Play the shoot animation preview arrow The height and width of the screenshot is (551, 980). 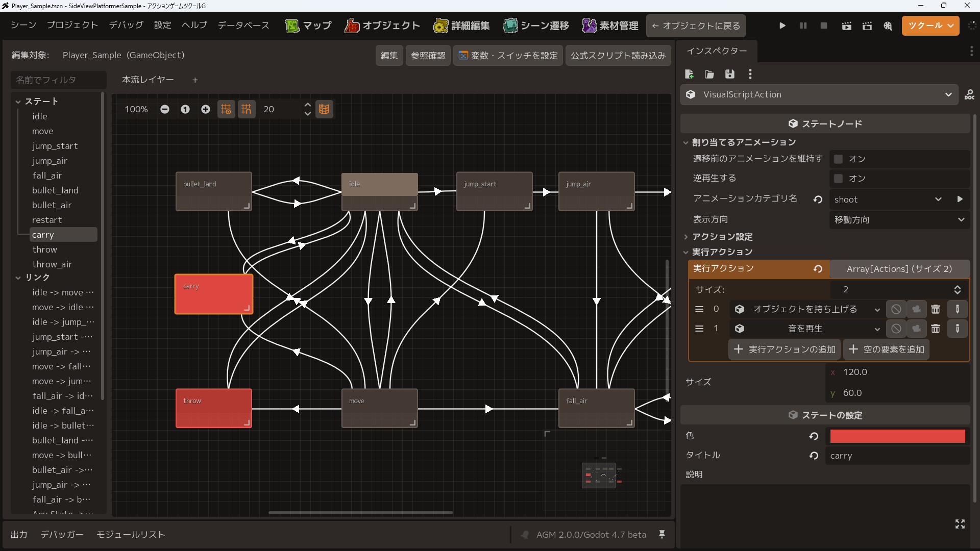click(x=960, y=199)
